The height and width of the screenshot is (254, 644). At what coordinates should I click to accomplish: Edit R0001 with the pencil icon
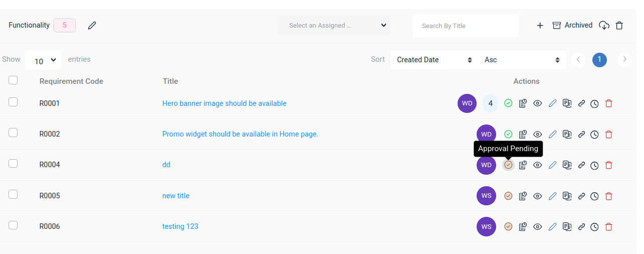point(553,103)
